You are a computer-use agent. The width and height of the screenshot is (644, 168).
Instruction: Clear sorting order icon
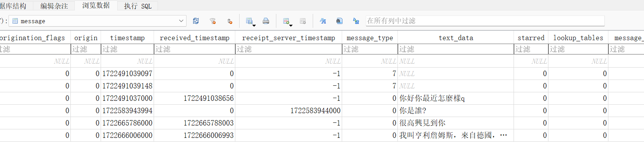click(x=230, y=21)
